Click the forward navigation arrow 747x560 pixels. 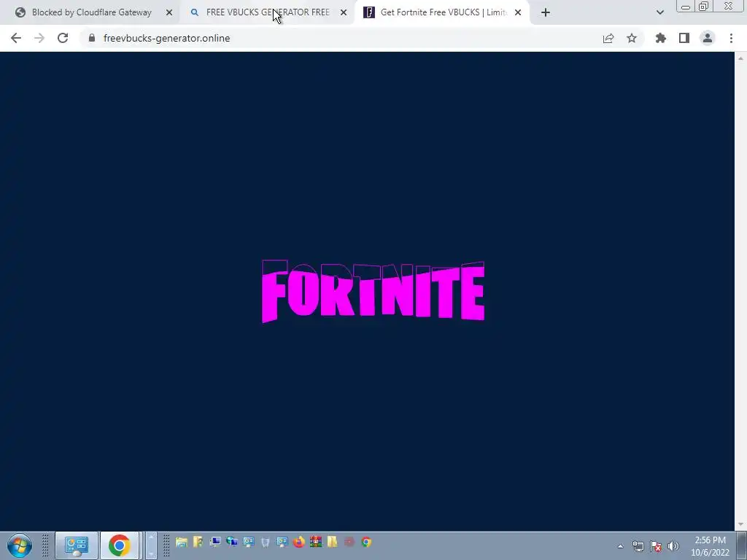pos(39,38)
